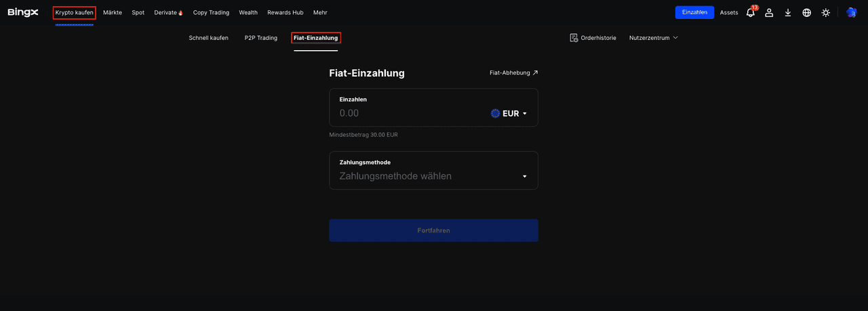The width and height of the screenshot is (868, 311).
Task: Open the notifications bell icon
Action: [x=750, y=13]
